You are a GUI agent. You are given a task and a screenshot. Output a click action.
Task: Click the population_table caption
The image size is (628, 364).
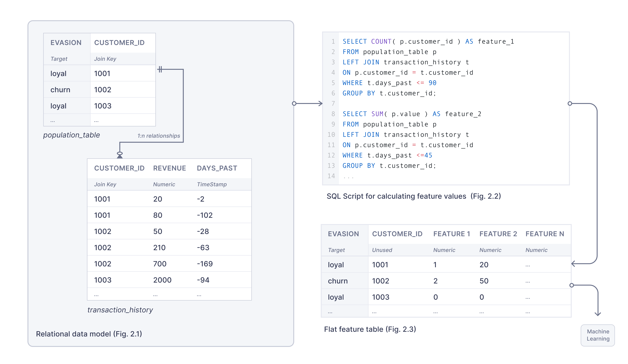coord(72,135)
